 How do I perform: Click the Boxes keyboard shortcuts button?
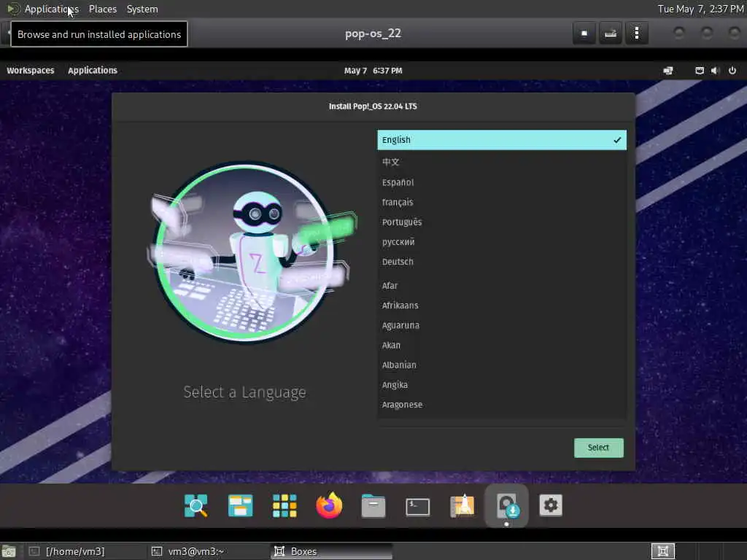tap(611, 34)
